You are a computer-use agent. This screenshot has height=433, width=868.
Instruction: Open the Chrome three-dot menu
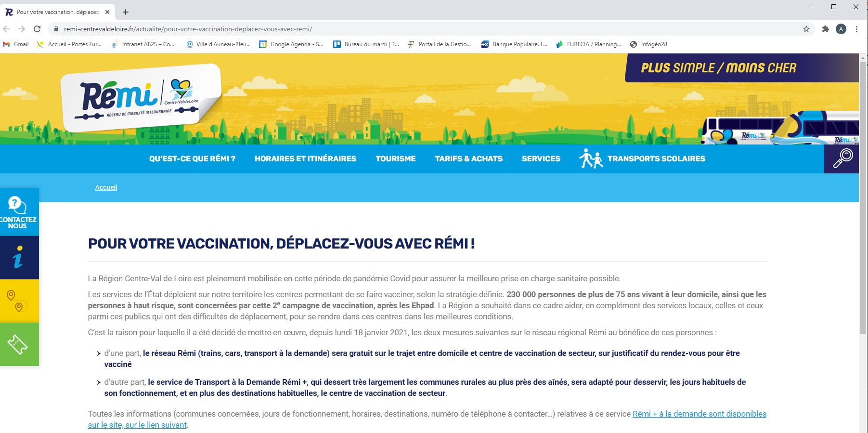pyautogui.click(x=856, y=29)
